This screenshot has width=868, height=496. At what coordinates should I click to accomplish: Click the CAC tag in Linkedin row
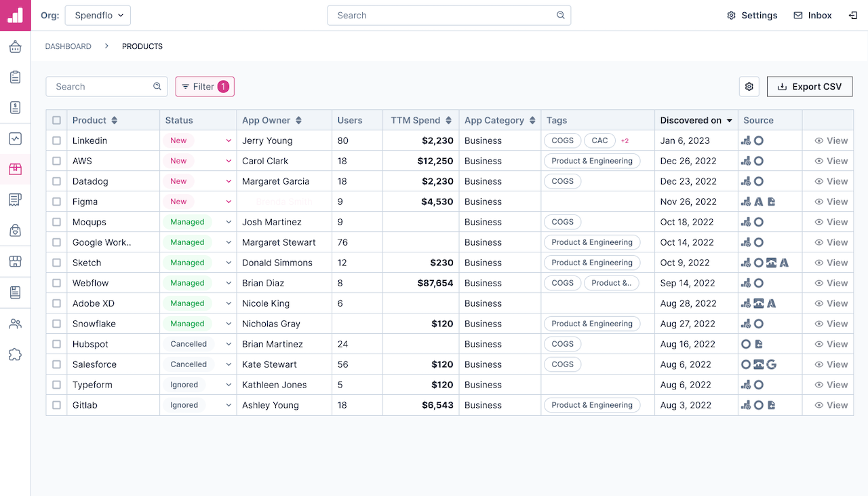click(599, 140)
